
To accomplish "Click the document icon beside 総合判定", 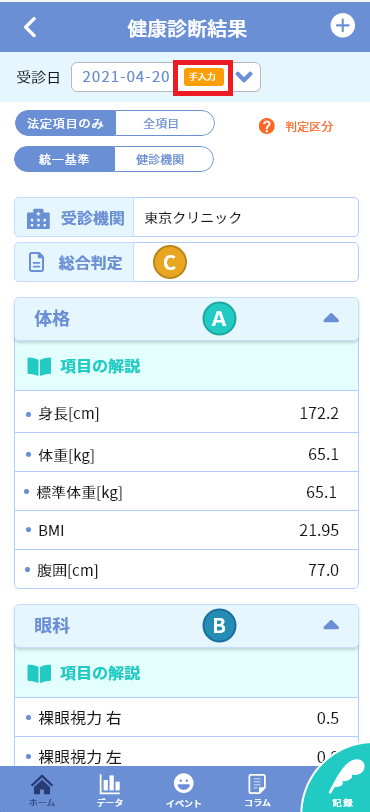I will 36,263.
